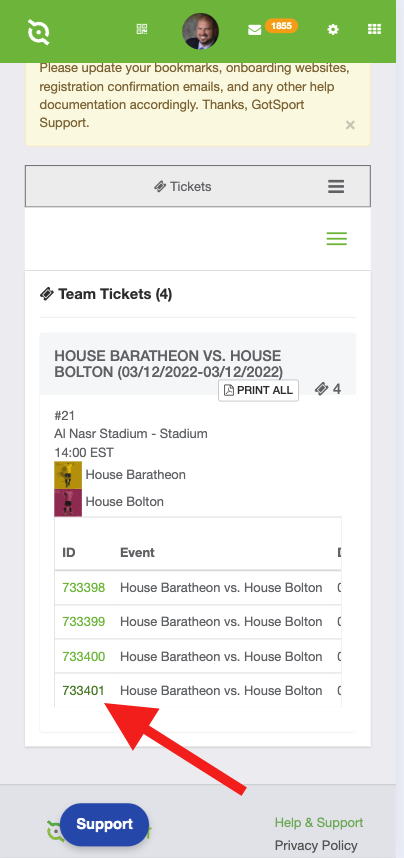Open the Help & Support link
Viewport: 404px width, 858px height.
click(319, 822)
